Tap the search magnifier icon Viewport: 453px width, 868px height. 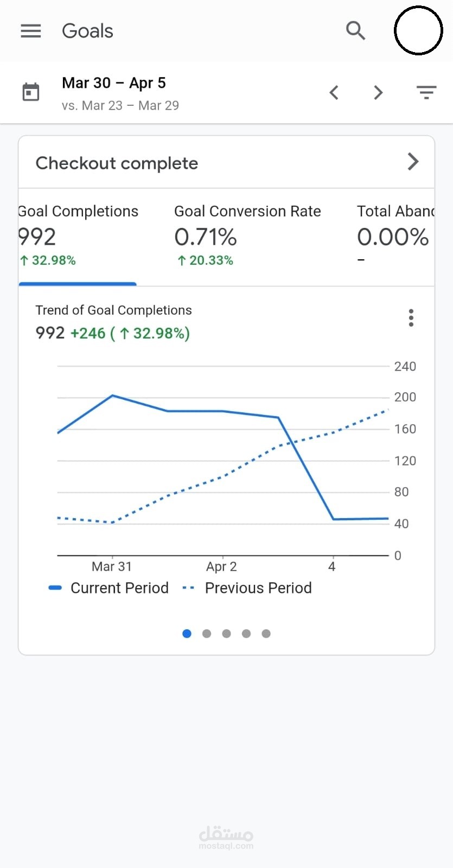coord(355,31)
